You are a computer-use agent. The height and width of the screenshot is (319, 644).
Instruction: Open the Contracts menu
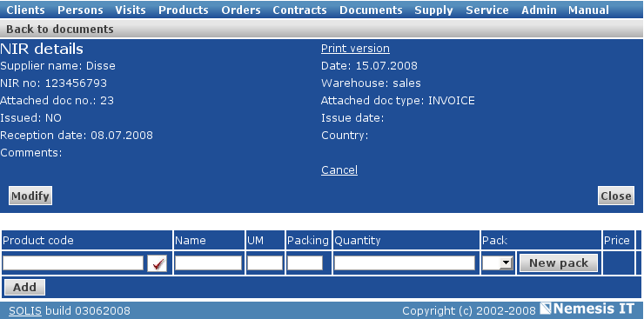click(299, 10)
